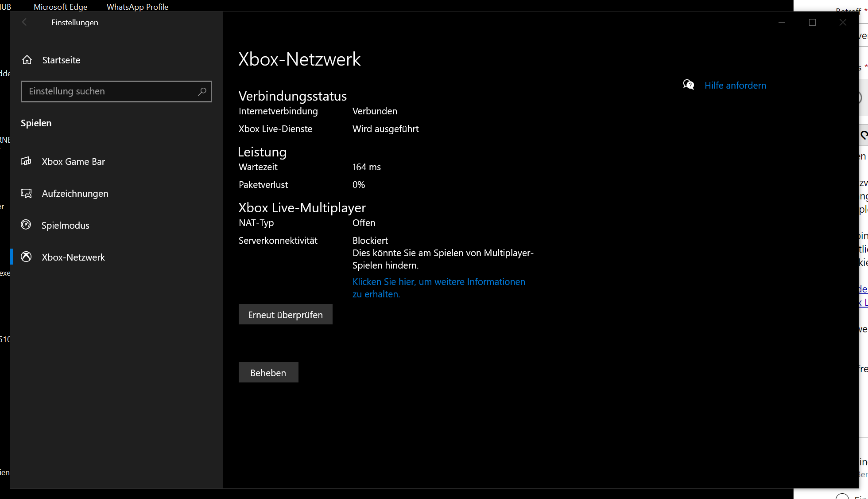Select the 0% Paketverlust value
Viewport: 868px width, 499px height.
[359, 185]
